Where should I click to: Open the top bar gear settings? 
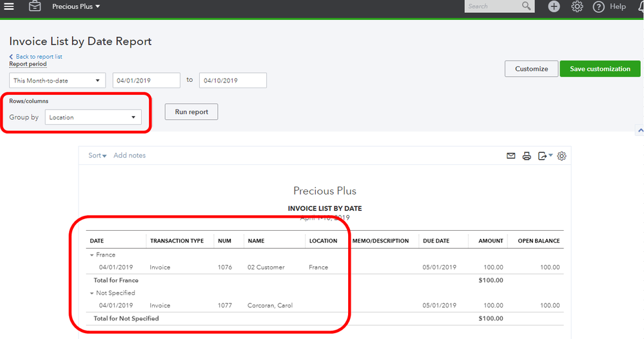[x=577, y=6]
